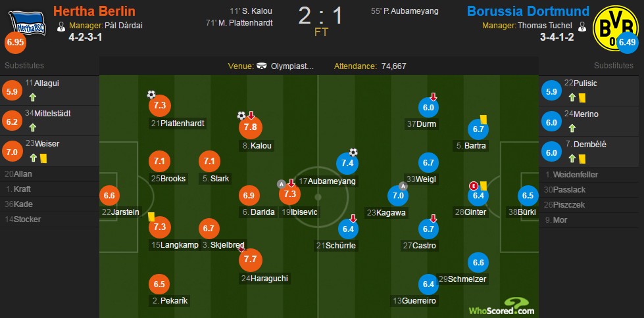Screen dimensions: 644x318
Task: Click the manager icon beside Thomas Tuchel
Action: (x=582, y=26)
